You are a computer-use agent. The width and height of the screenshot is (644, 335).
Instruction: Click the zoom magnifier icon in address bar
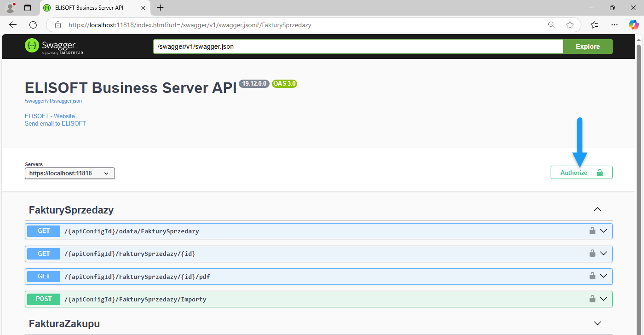coord(551,25)
